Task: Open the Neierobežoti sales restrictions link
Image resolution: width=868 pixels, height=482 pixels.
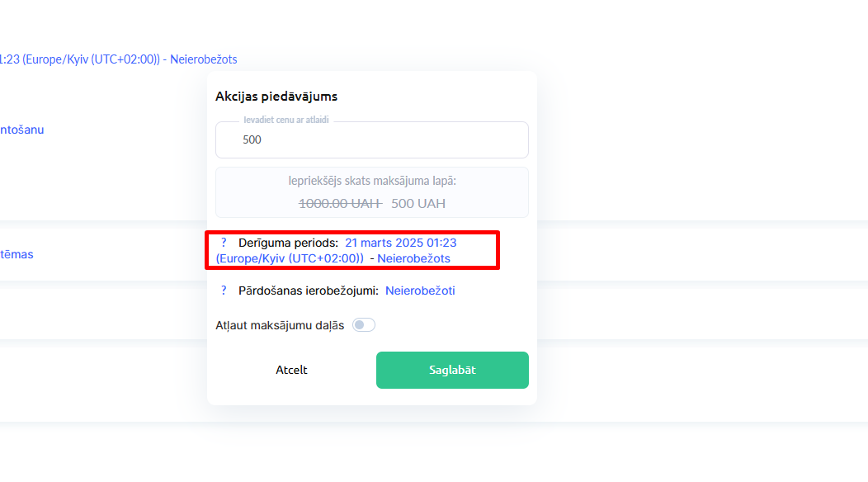Action: click(x=420, y=291)
